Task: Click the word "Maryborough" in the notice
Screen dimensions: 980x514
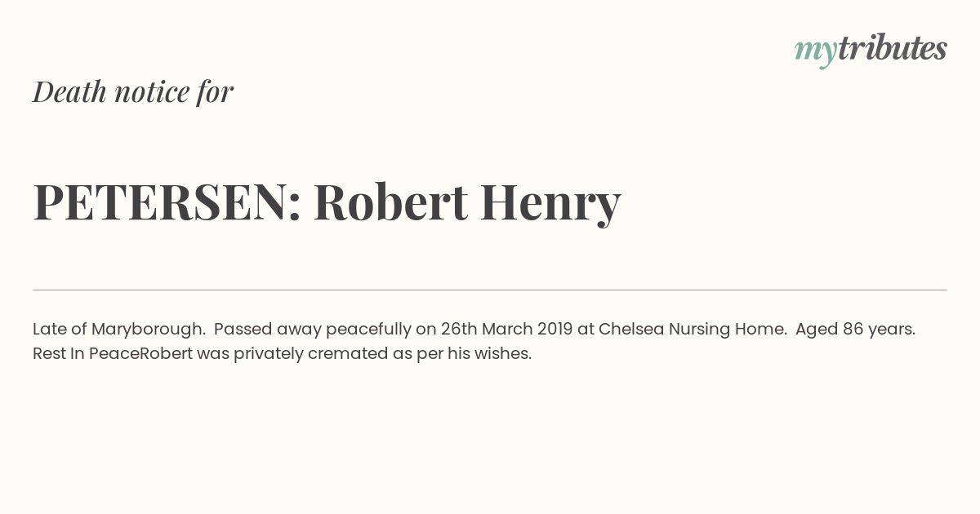Action: [148, 330]
